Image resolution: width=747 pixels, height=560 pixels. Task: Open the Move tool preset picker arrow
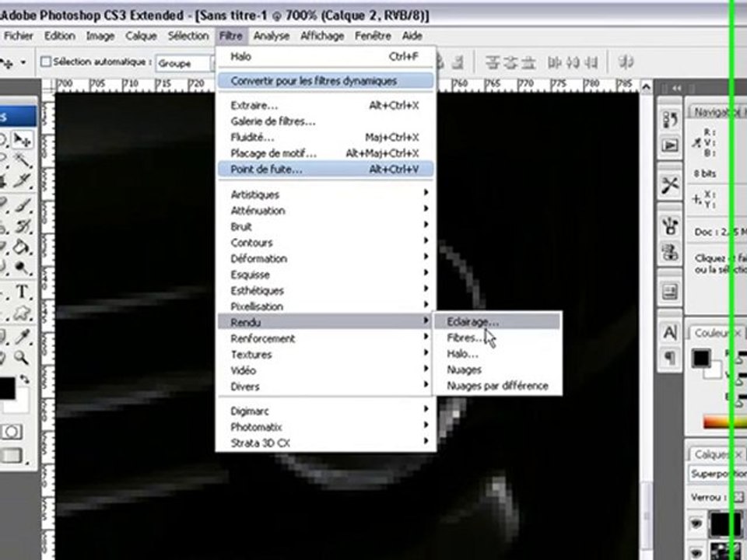23,62
